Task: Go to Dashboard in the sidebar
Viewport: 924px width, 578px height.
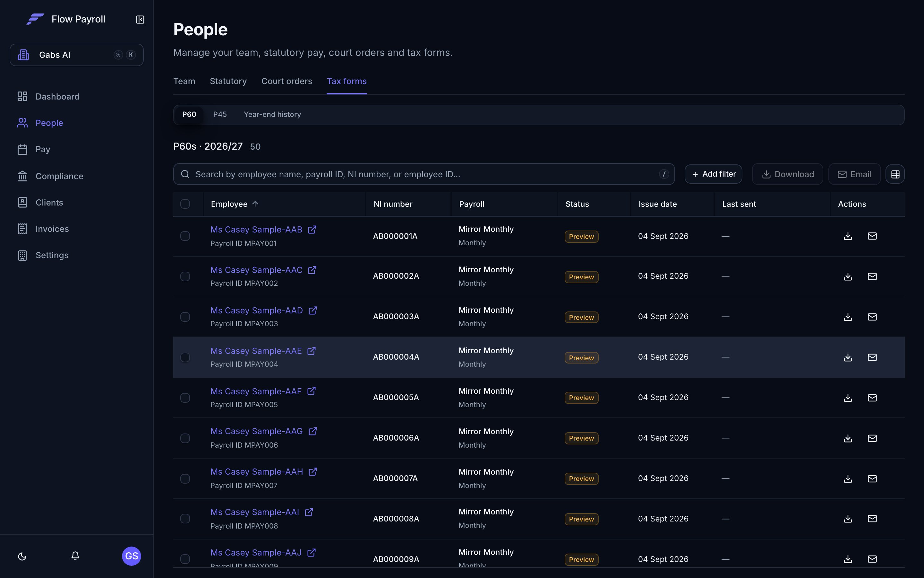Action: [x=57, y=96]
